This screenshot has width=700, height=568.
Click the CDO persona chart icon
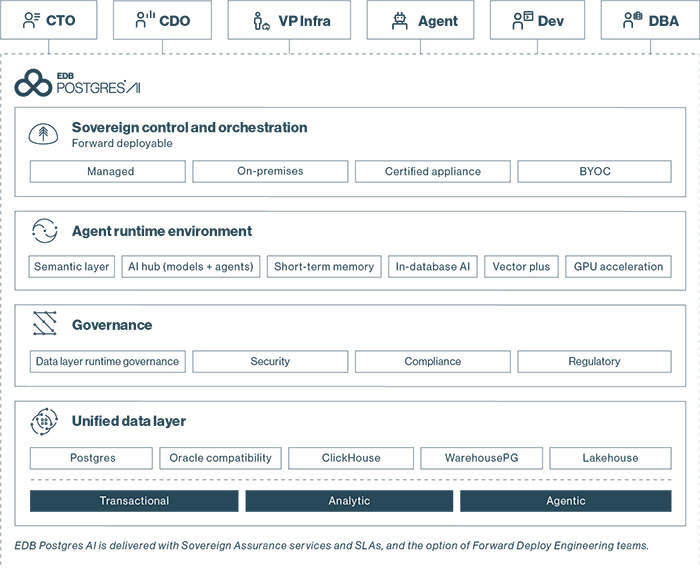(x=145, y=20)
